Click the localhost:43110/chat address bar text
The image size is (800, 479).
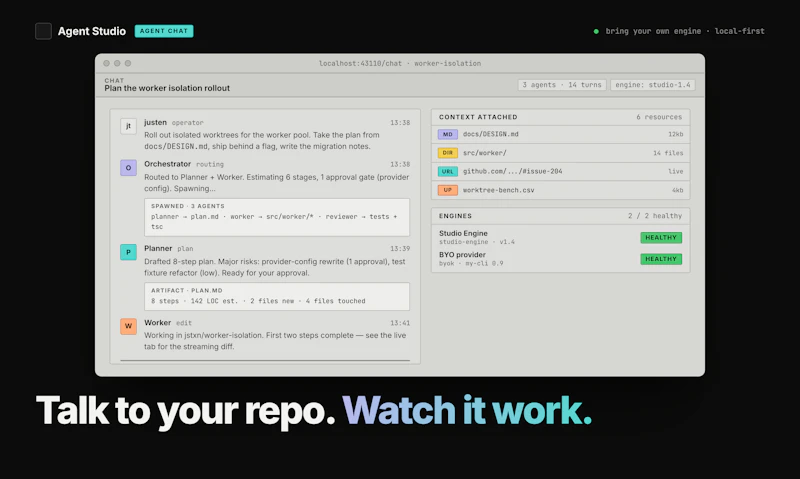click(x=400, y=63)
